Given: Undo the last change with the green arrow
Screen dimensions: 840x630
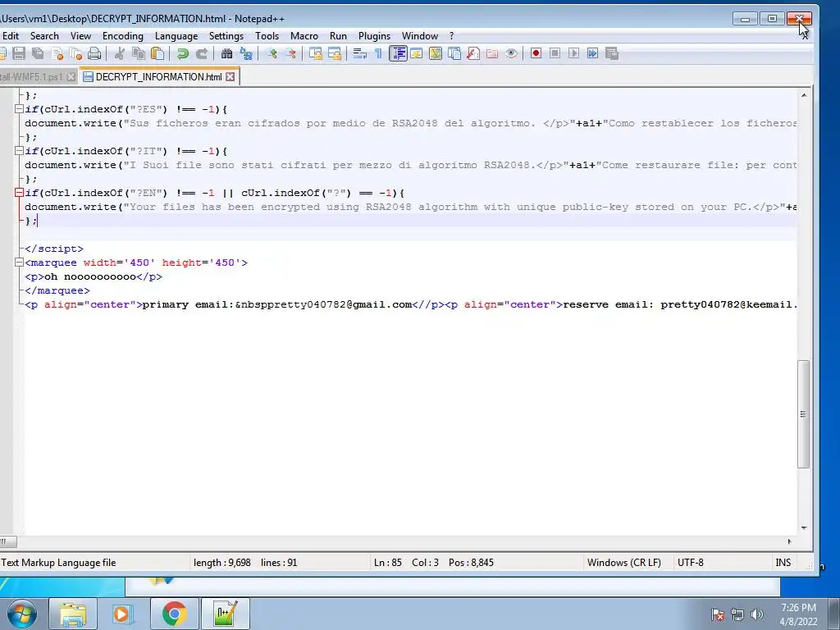Looking at the screenshot, I should pos(183,53).
